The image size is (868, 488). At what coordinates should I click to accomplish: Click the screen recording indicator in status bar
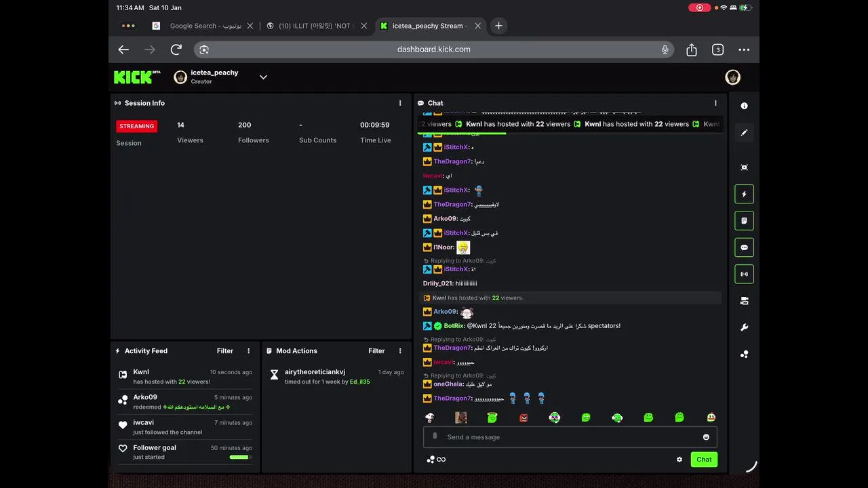tap(699, 7)
